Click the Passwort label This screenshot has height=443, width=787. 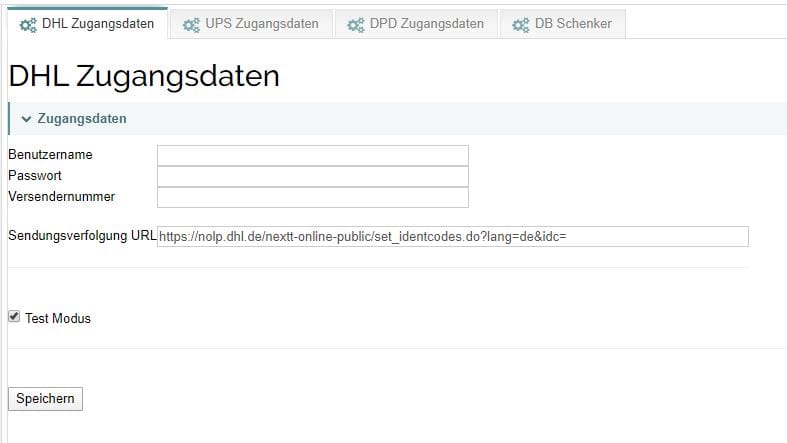(35, 176)
